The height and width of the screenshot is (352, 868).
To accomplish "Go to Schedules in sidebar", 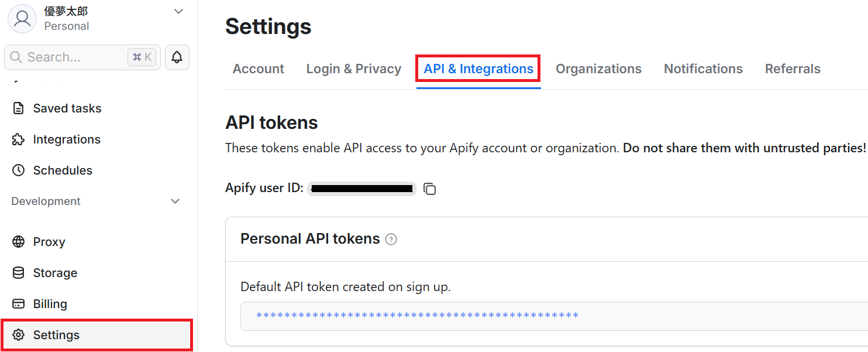I will (x=63, y=170).
